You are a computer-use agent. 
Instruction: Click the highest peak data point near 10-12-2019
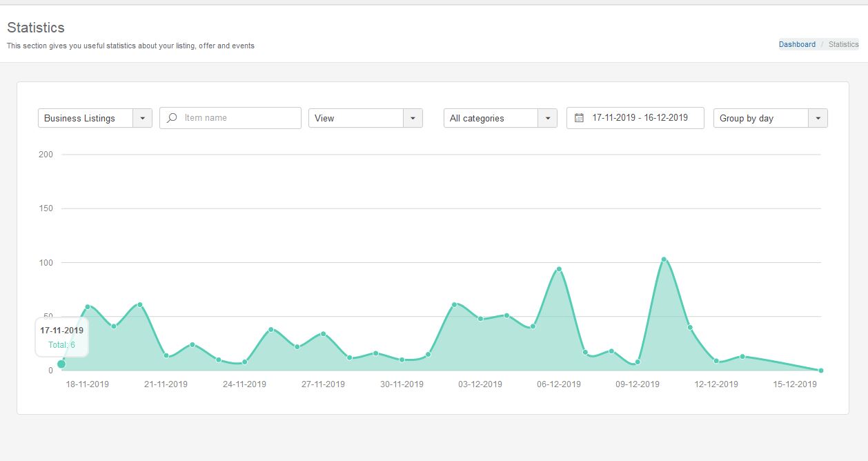click(664, 259)
